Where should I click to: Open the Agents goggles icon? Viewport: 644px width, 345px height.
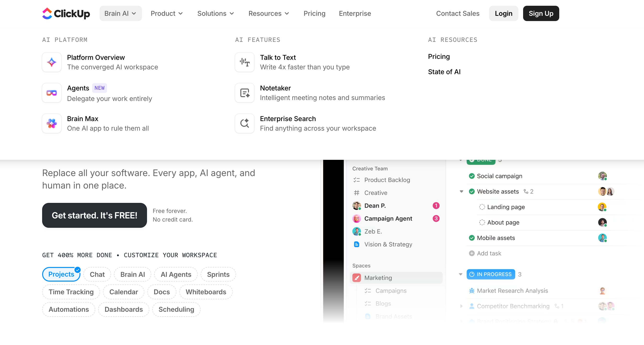click(52, 93)
